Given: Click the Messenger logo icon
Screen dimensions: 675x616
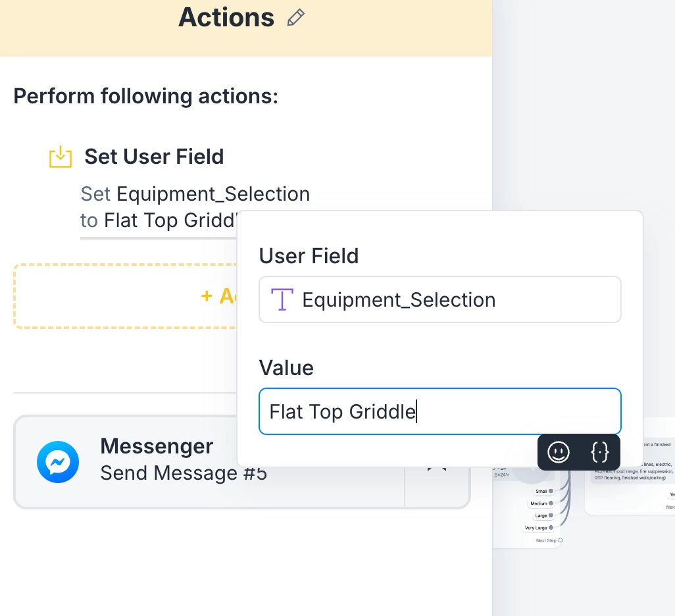Looking at the screenshot, I should 58,462.
